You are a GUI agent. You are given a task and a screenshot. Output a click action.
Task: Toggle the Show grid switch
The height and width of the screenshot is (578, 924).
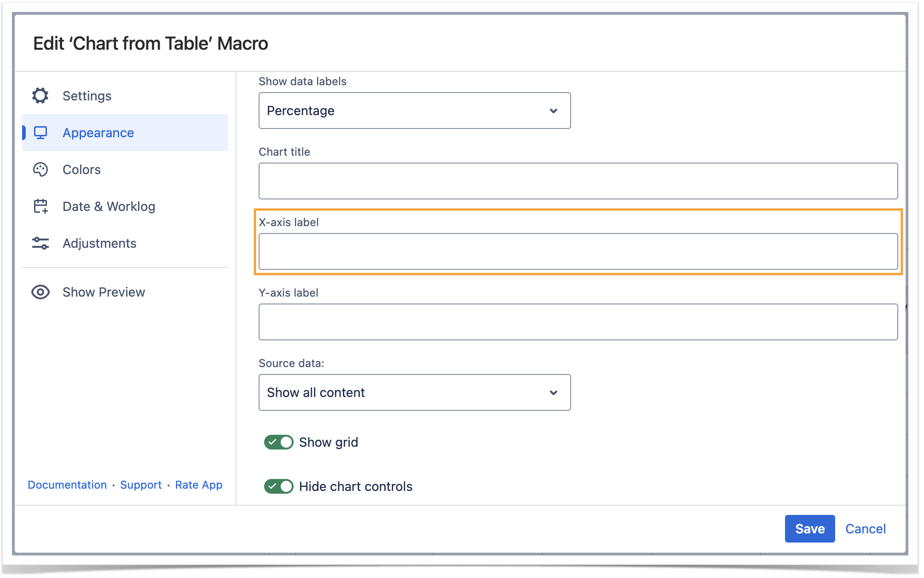tap(279, 442)
